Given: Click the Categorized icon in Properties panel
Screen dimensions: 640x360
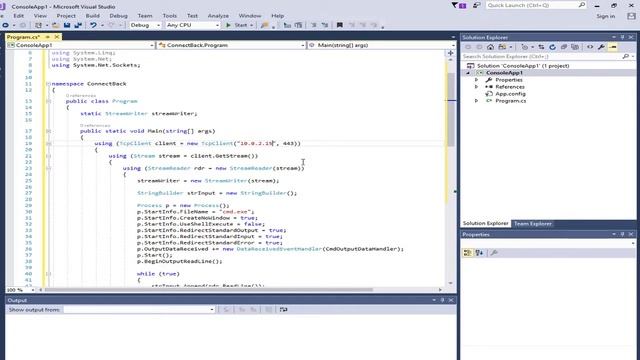Looking at the screenshot, I should 468,253.
